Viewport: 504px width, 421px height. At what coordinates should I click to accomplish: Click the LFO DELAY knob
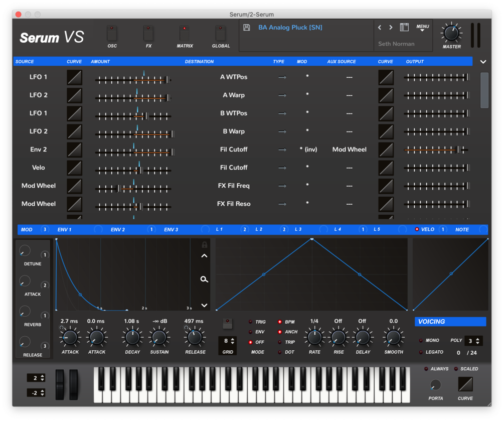click(x=363, y=337)
